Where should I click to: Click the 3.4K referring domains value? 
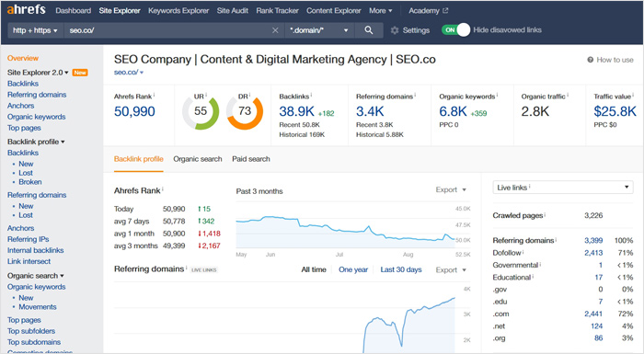pos(370,111)
